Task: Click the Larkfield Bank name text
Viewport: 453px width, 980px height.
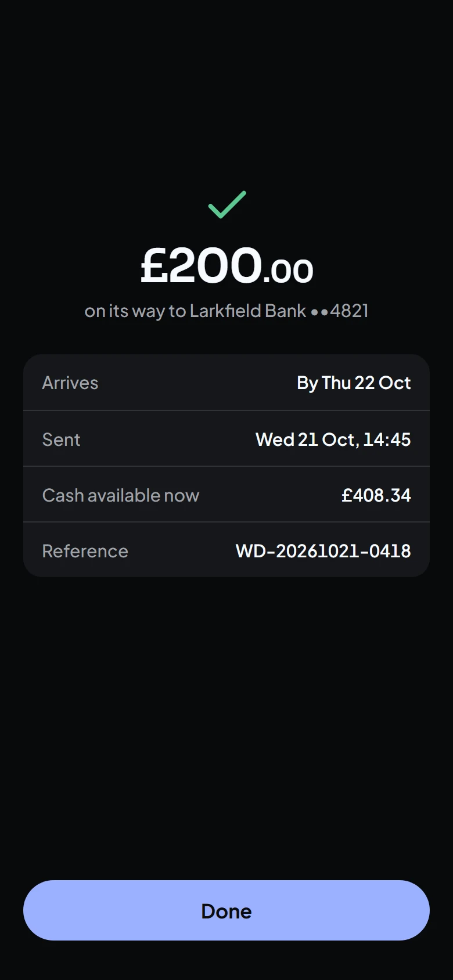Action: click(248, 311)
